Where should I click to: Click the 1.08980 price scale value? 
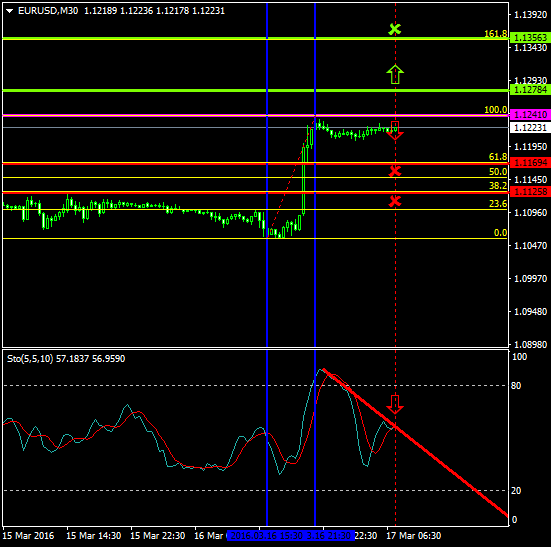coord(531,344)
